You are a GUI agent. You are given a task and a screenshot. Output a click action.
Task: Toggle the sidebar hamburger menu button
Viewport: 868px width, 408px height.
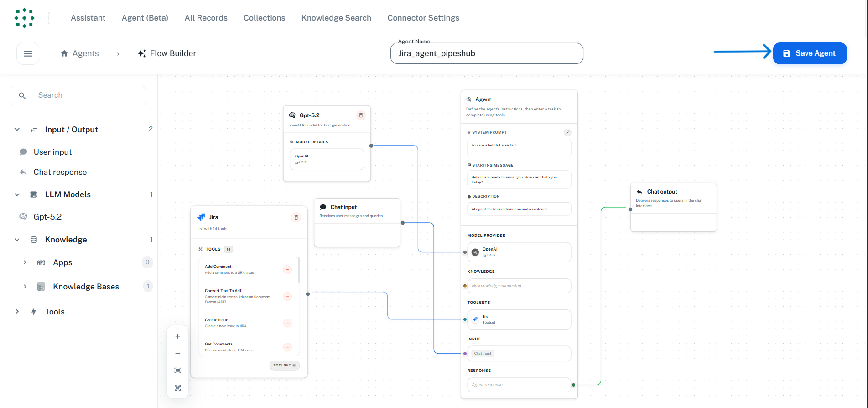click(x=28, y=53)
